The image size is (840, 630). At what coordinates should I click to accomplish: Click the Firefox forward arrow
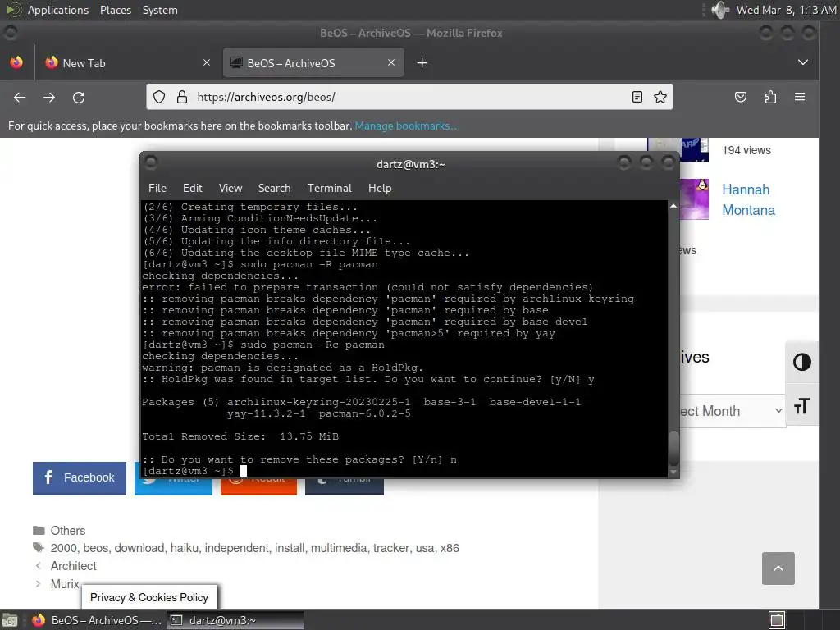click(49, 97)
